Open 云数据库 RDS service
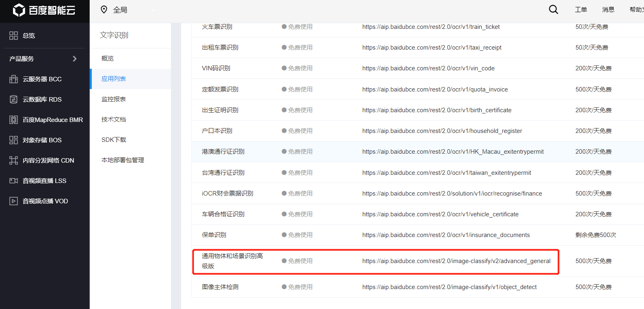Screen dimensions: 644x309 (x=42, y=99)
